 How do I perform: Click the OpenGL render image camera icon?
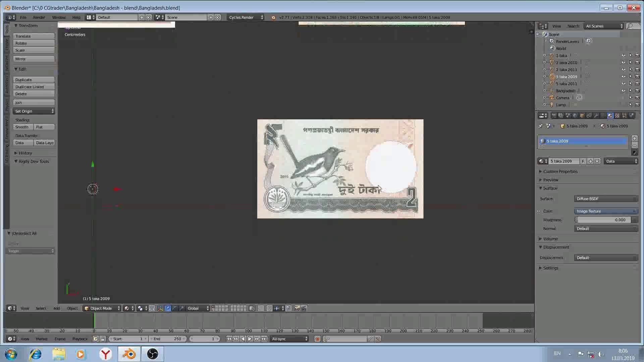pos(297,308)
